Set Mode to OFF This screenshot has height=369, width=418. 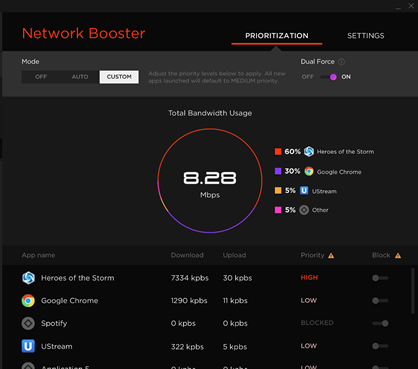[41, 77]
